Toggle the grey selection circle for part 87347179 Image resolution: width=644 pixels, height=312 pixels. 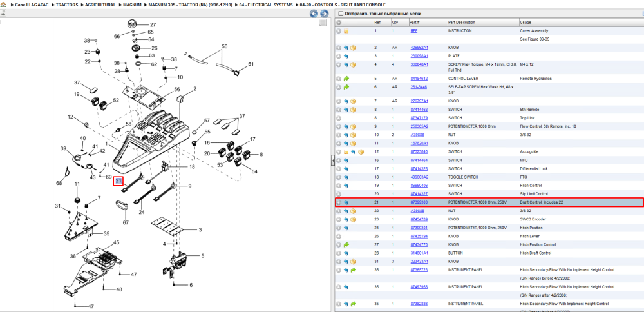(339, 118)
